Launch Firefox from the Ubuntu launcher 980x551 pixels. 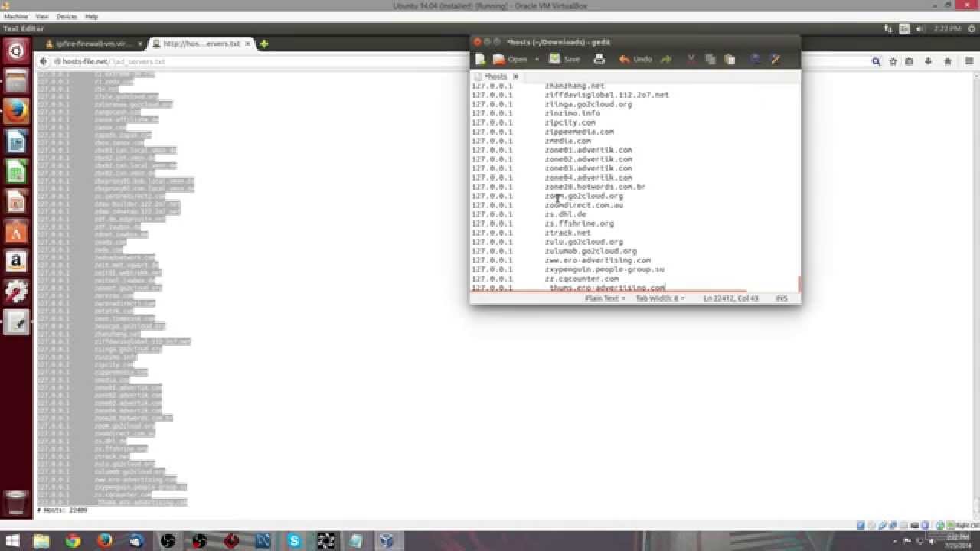17,111
